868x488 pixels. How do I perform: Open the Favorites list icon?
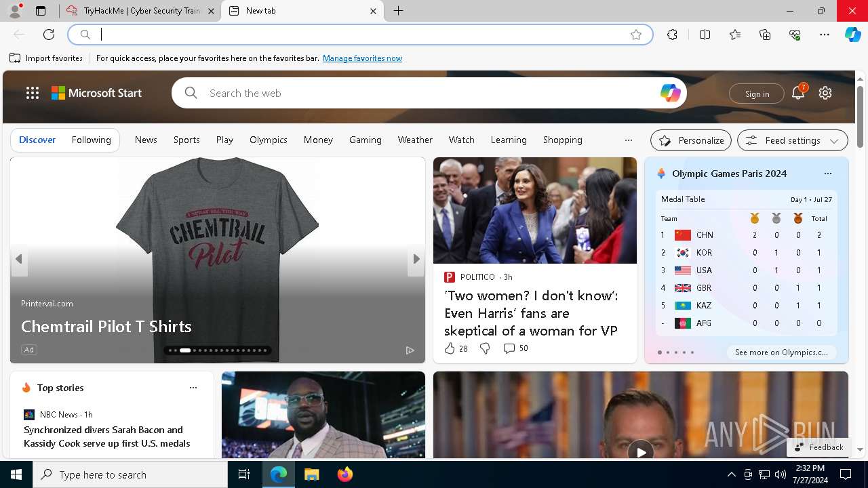coord(735,35)
